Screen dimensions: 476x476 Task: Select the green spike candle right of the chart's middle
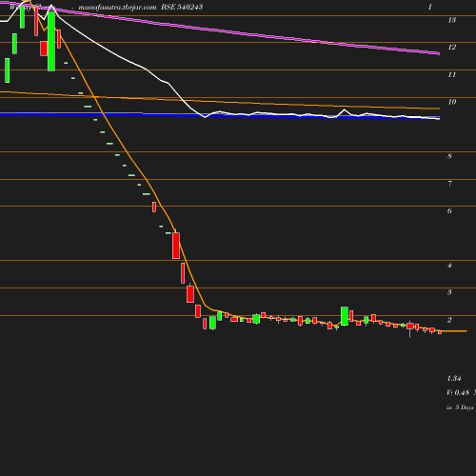tap(345, 316)
